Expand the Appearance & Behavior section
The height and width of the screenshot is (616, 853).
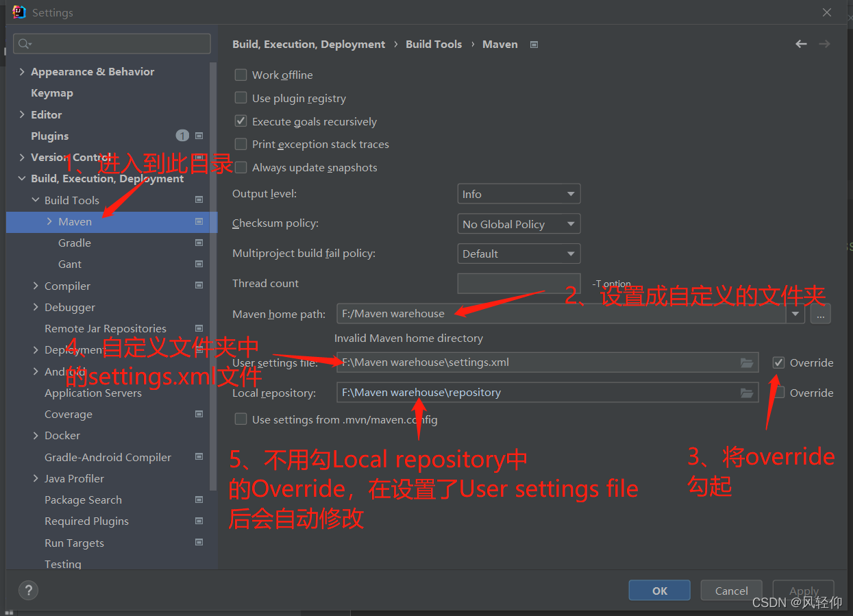(22, 71)
